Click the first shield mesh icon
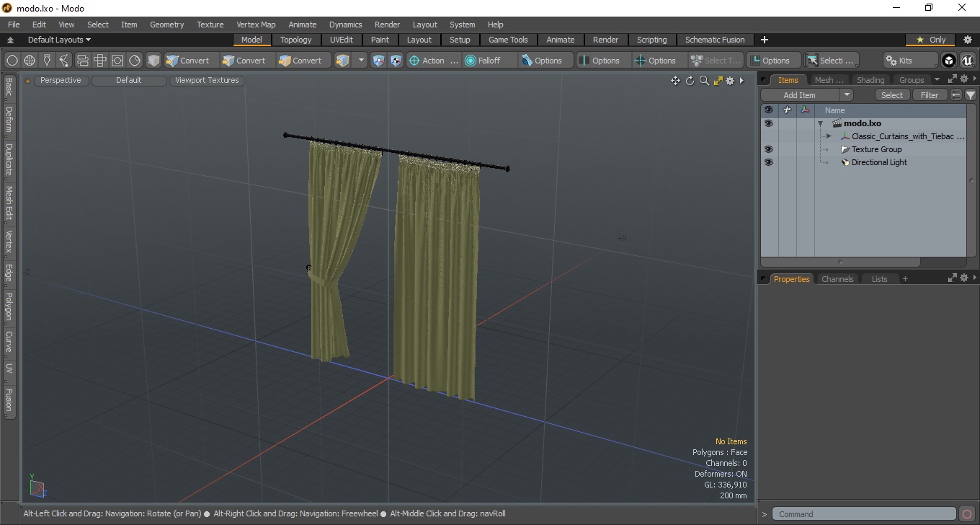The image size is (980, 525). (x=378, y=61)
